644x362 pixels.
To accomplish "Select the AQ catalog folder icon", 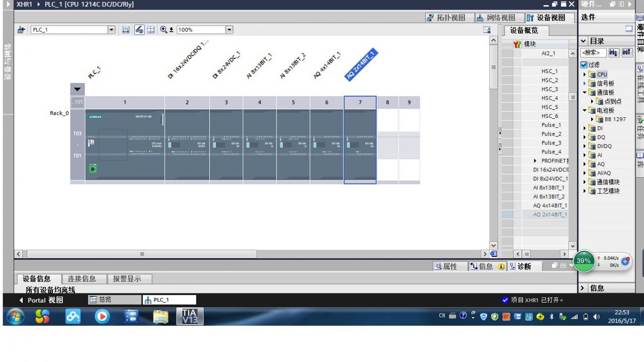I will coord(592,164).
